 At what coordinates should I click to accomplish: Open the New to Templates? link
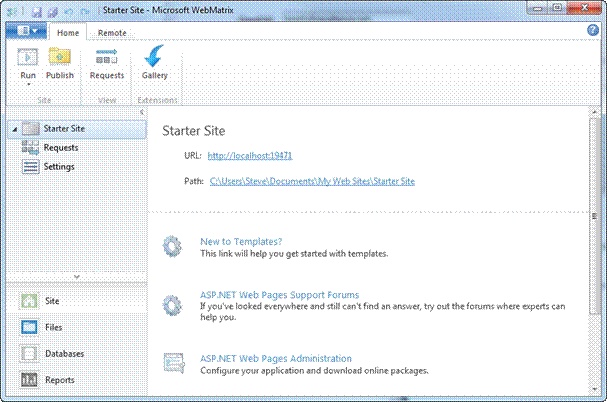click(x=241, y=242)
